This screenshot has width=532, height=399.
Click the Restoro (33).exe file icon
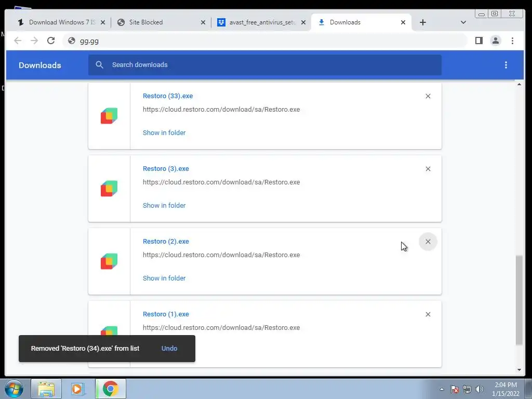pos(109,116)
